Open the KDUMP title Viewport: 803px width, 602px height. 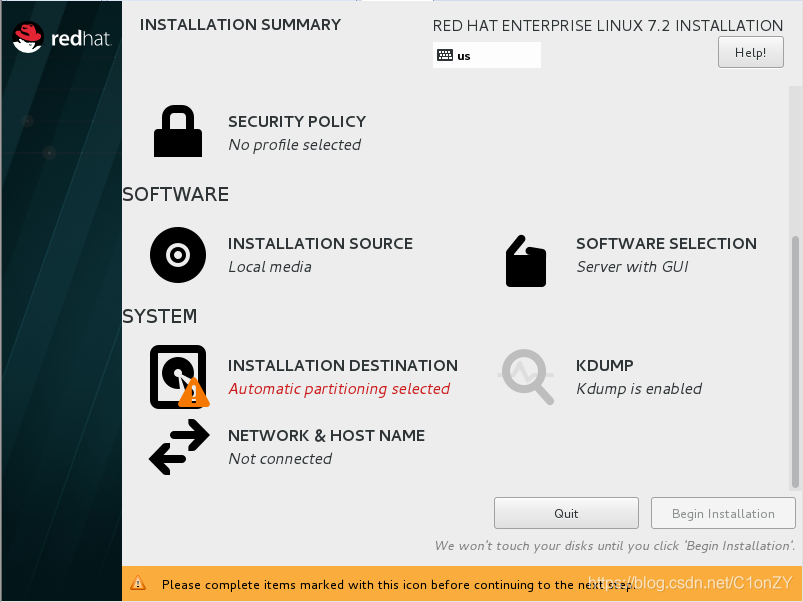pos(604,366)
